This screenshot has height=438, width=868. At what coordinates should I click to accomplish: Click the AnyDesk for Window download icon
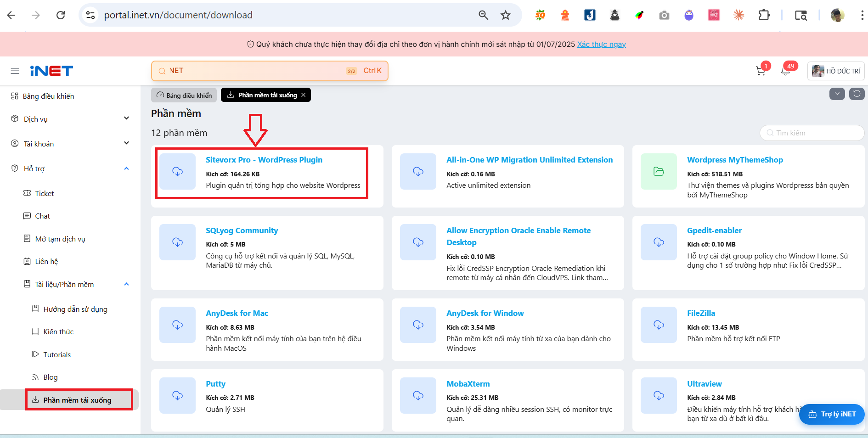coord(418,325)
